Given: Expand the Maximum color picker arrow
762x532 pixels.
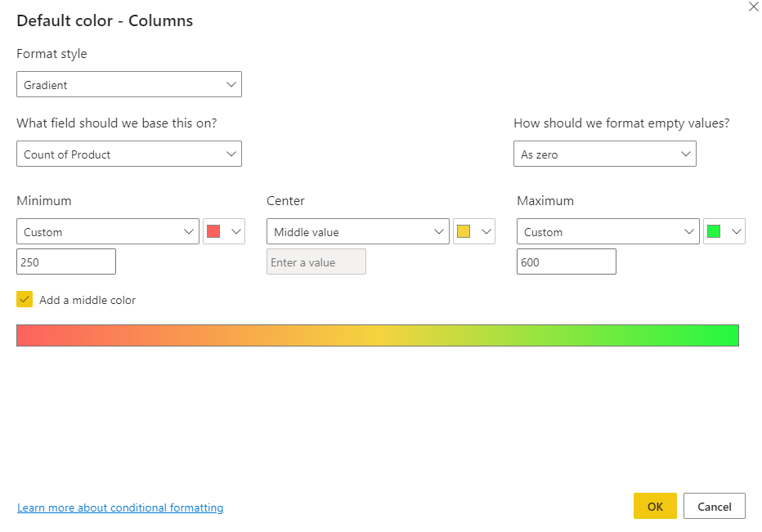Looking at the screenshot, I should 737,232.
